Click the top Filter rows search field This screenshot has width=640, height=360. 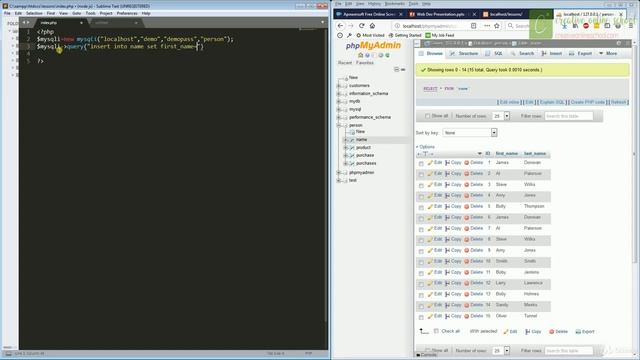coord(569,116)
